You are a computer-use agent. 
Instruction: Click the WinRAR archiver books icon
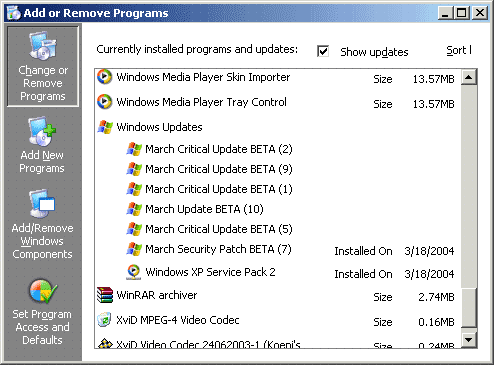pyautogui.click(x=105, y=295)
